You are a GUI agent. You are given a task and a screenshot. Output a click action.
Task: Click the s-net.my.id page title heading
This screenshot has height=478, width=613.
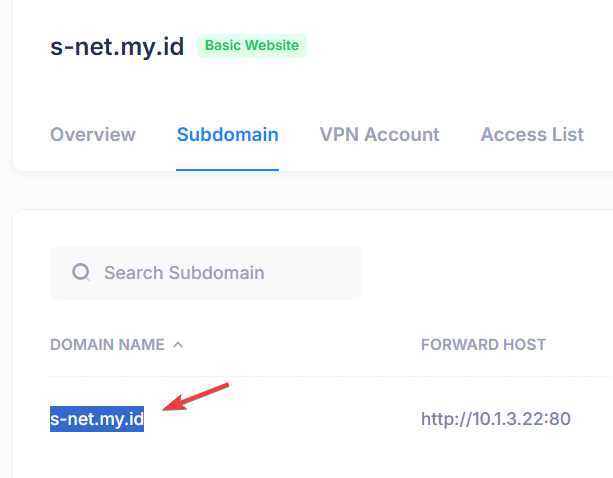117,47
